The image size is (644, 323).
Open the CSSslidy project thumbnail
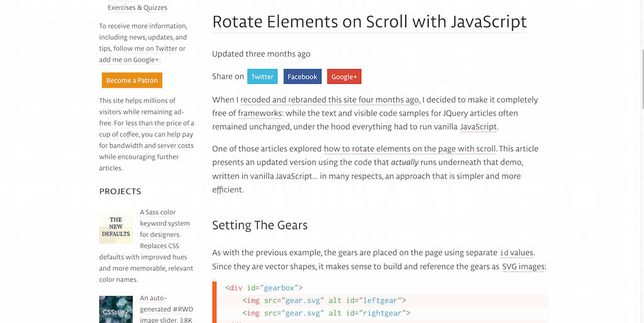pos(116,309)
